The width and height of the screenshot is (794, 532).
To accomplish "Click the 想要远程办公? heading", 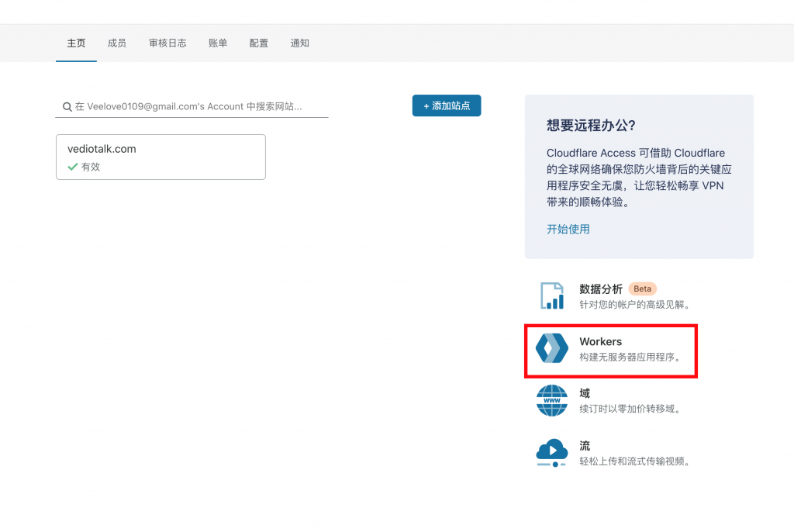I will pyautogui.click(x=591, y=126).
